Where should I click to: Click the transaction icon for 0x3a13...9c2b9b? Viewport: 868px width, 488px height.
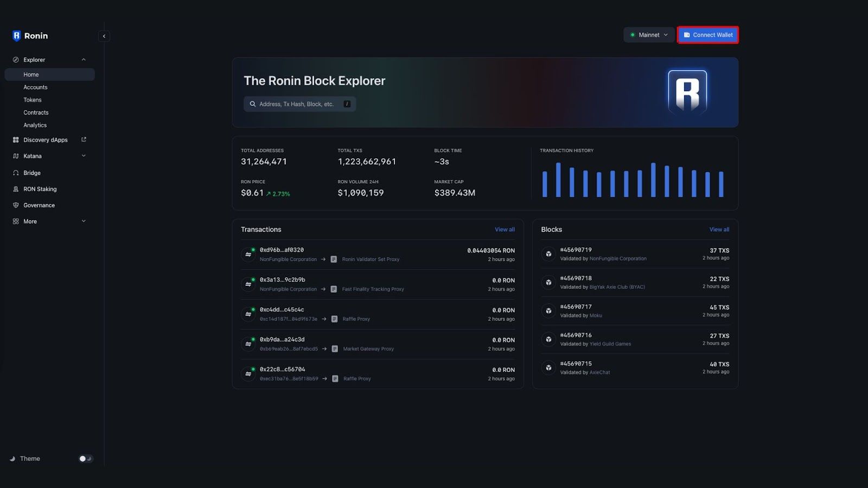point(248,284)
